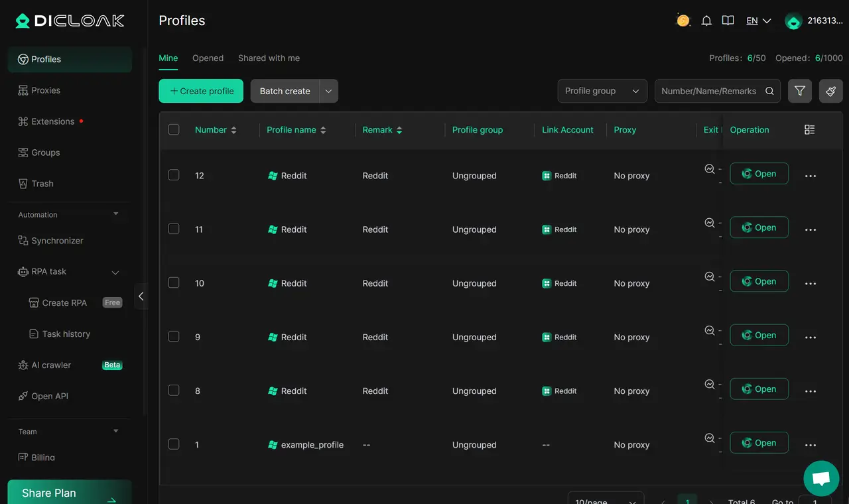Image resolution: width=849 pixels, height=504 pixels.
Task: Click the filter funnel icon button
Action: coord(800,91)
